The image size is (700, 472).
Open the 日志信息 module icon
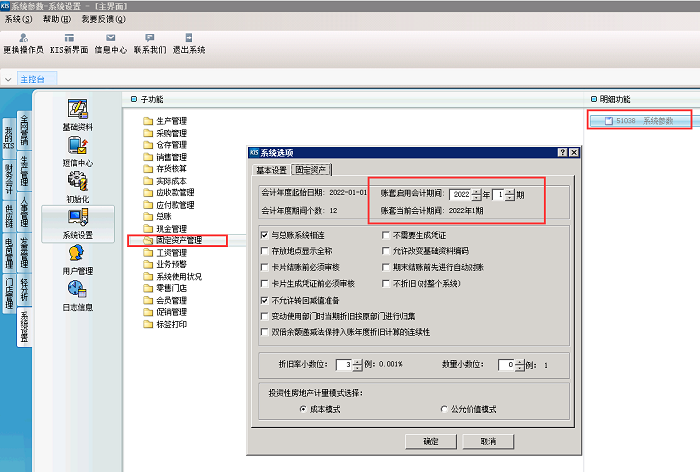click(78, 294)
